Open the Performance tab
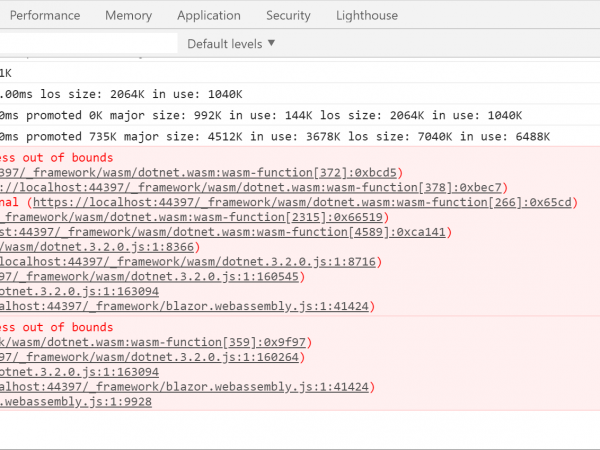 45,15
